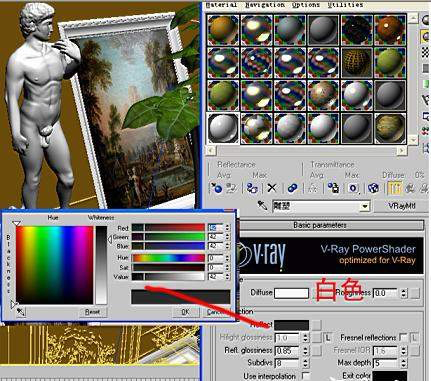The height and width of the screenshot is (381, 431).
Task: Toggle the Backlight icon in side toolbar
Action: tap(426, 36)
